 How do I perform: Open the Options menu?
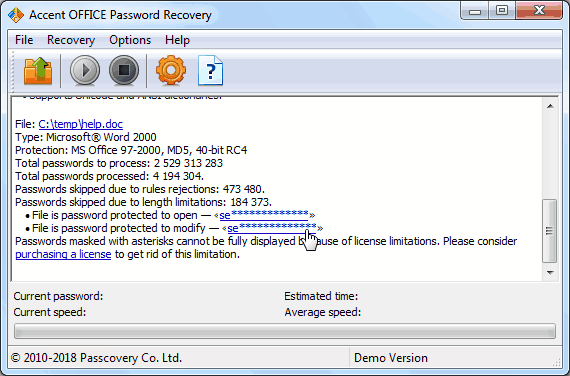coord(130,40)
